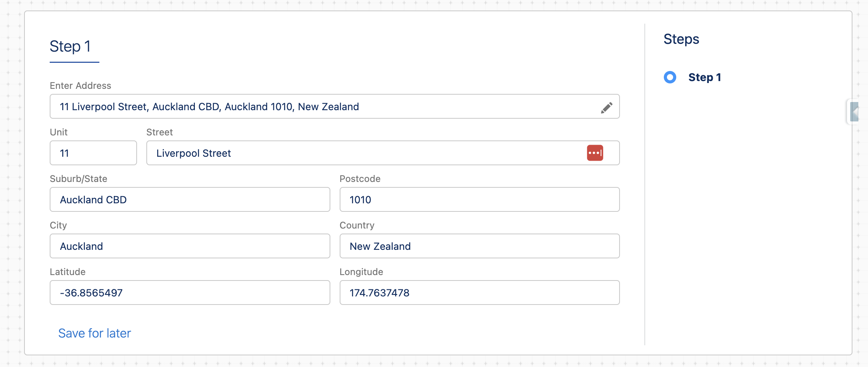Image resolution: width=868 pixels, height=367 pixels.
Task: Open the red password manager icon in Street field
Action: [595, 153]
